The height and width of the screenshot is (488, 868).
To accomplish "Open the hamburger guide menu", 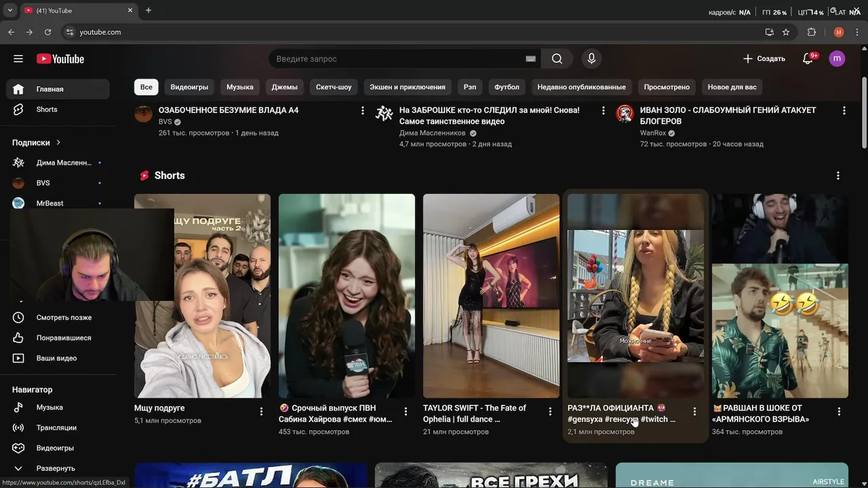I will tap(18, 59).
